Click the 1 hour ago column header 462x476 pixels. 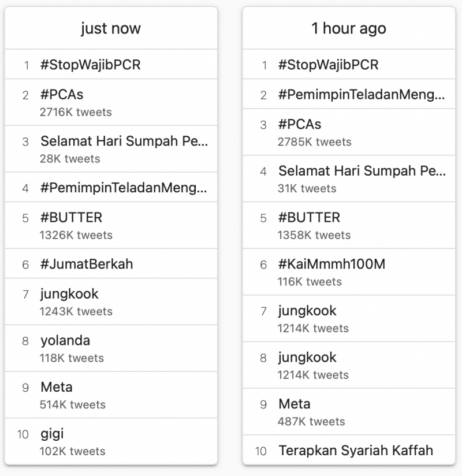[349, 28]
